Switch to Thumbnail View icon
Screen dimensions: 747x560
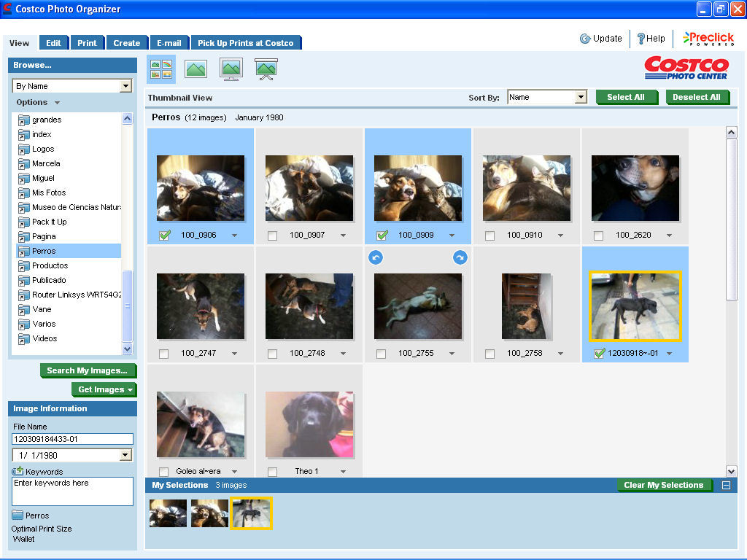(160, 69)
